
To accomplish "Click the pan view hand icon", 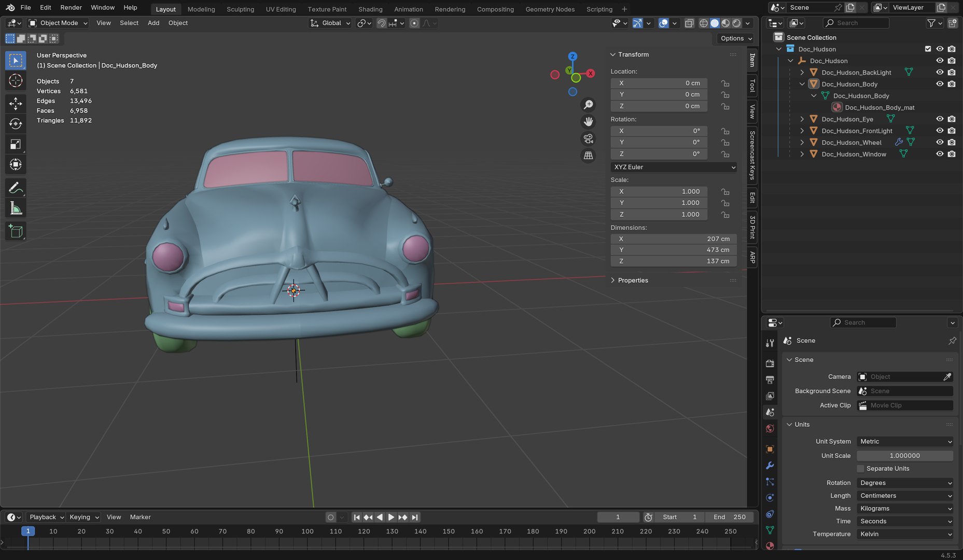I will tap(588, 122).
